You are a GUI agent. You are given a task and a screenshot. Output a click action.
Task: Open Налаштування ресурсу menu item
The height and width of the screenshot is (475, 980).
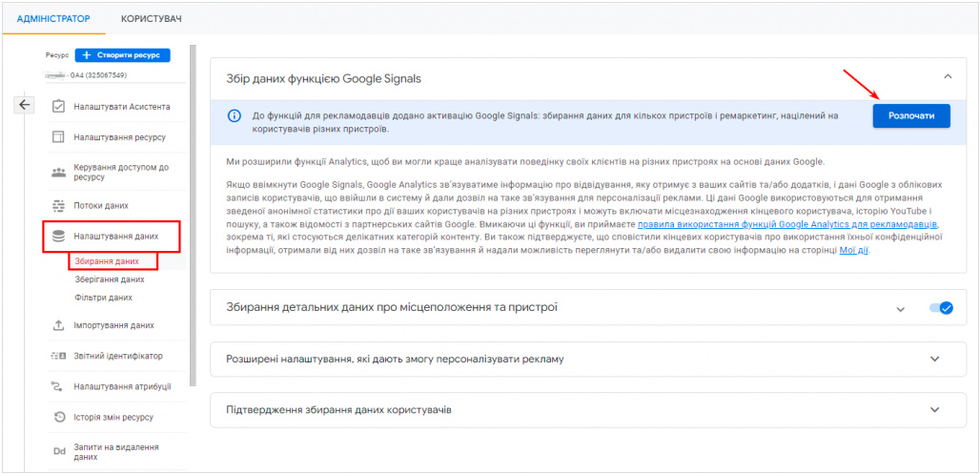[119, 137]
